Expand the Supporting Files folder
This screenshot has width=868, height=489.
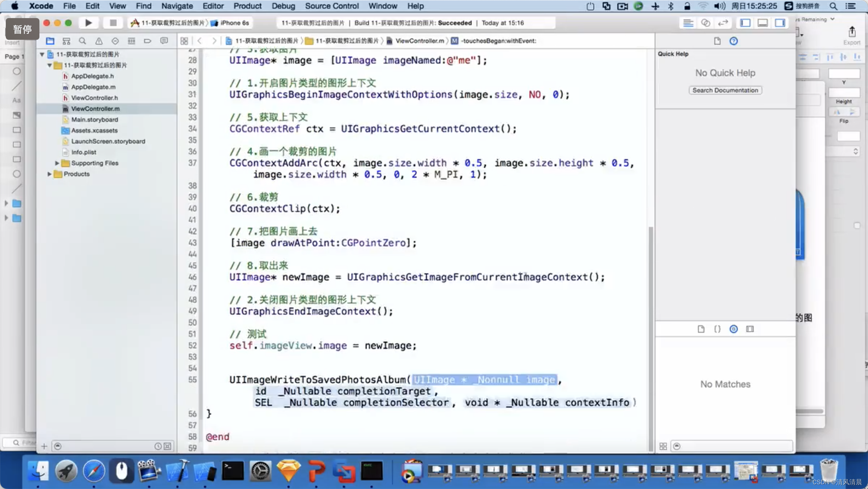tap(57, 163)
